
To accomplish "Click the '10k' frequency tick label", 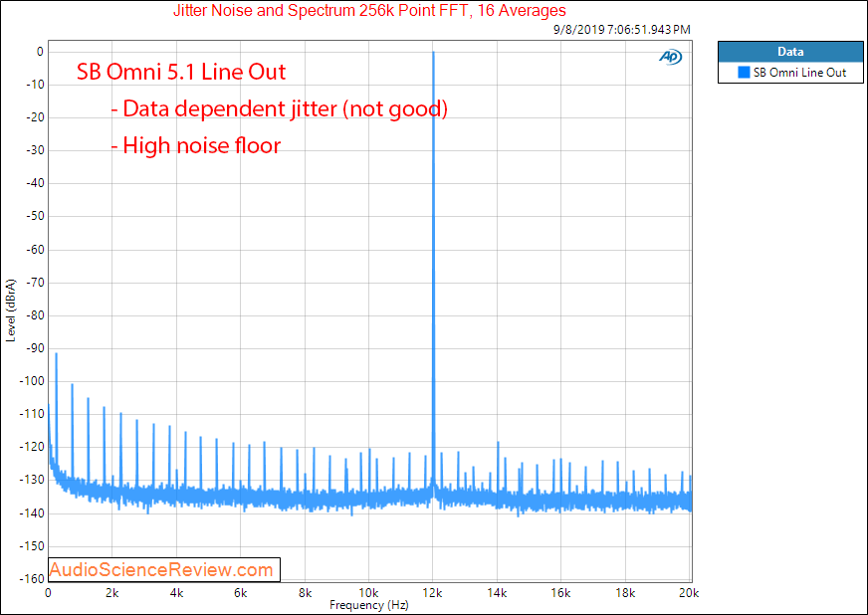I will coord(368,593).
